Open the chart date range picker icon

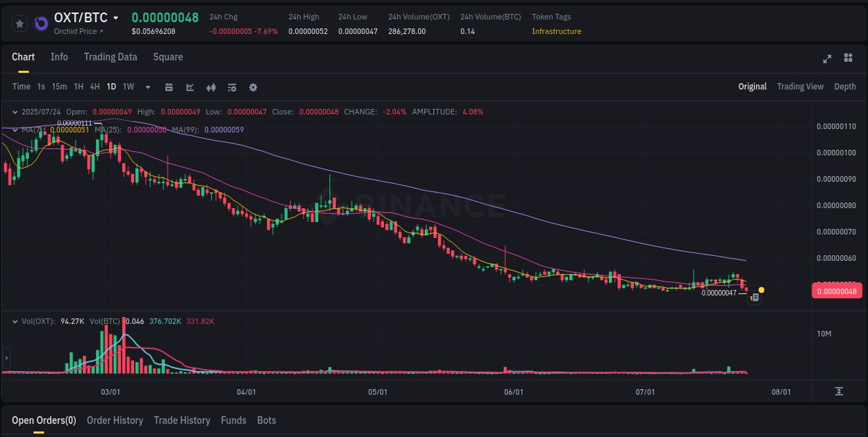click(x=169, y=87)
